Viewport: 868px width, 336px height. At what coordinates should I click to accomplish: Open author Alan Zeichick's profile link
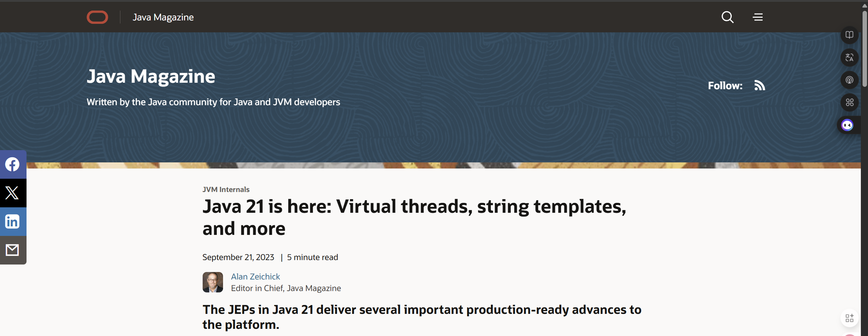(x=255, y=276)
